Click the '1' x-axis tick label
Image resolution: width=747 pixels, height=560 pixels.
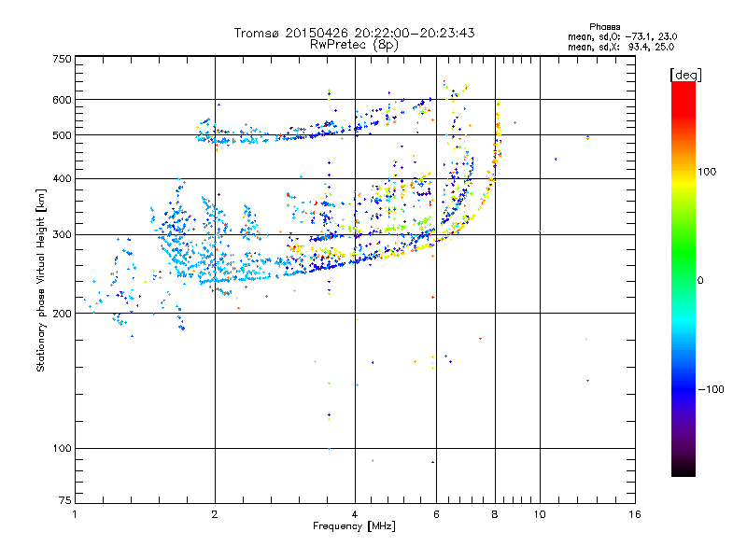click(x=75, y=514)
